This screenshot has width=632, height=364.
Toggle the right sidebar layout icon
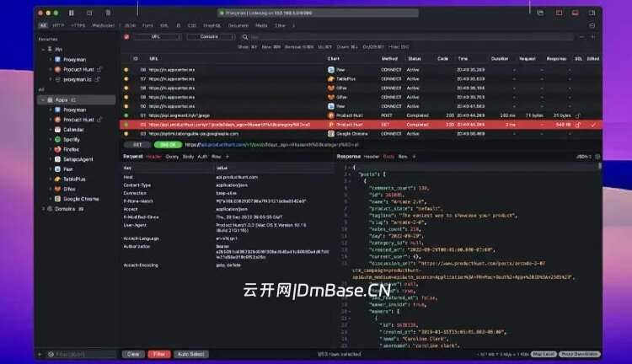[x=592, y=13]
